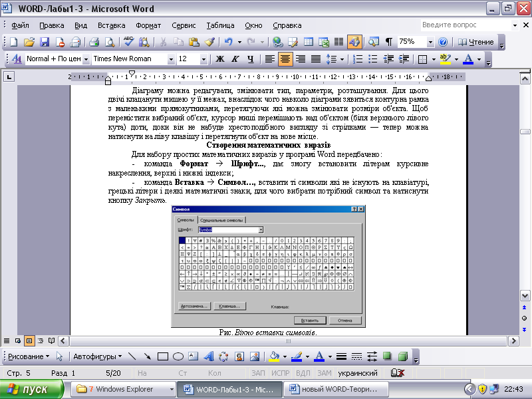Apply fill color bucket on drawing toolbar
This screenshot has height=399, width=532.
pos(274,356)
